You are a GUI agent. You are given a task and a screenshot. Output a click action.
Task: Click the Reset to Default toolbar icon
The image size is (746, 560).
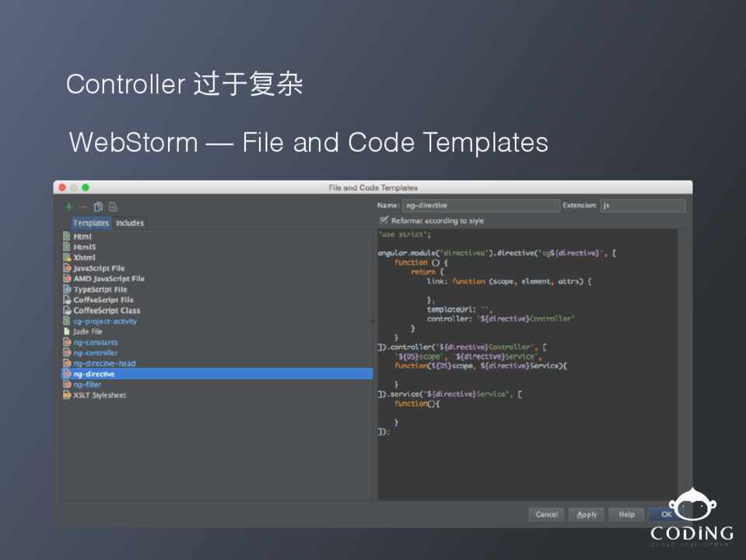(x=113, y=207)
